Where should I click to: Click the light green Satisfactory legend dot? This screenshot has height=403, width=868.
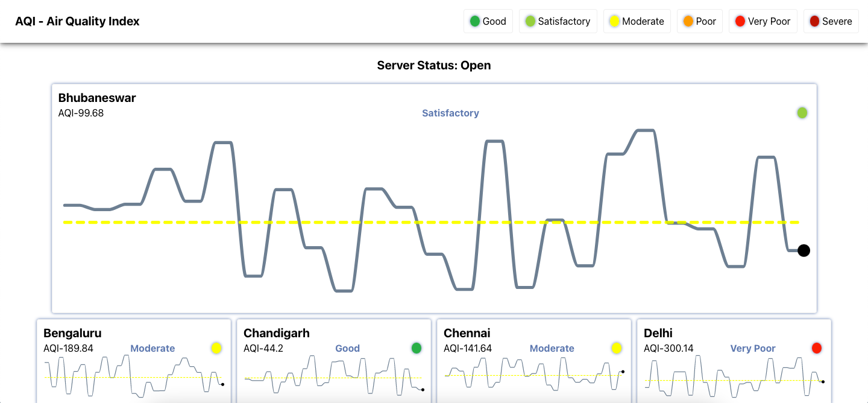[x=530, y=21]
